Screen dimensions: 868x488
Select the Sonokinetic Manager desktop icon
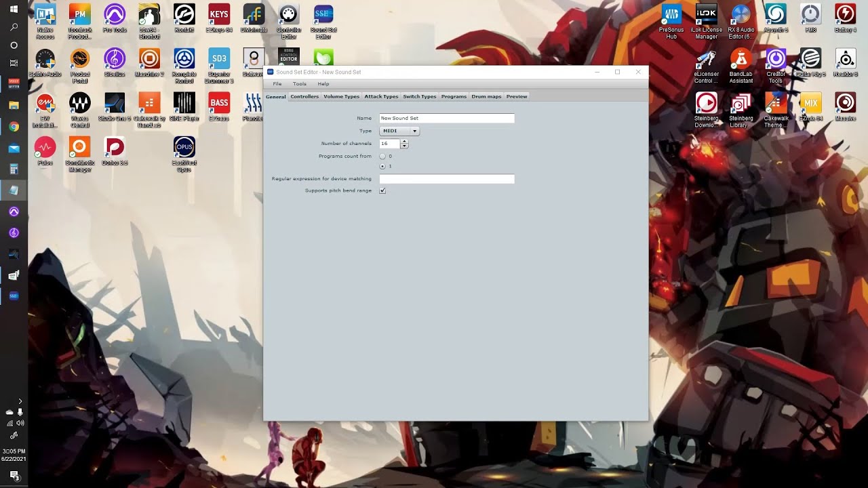[80, 154]
